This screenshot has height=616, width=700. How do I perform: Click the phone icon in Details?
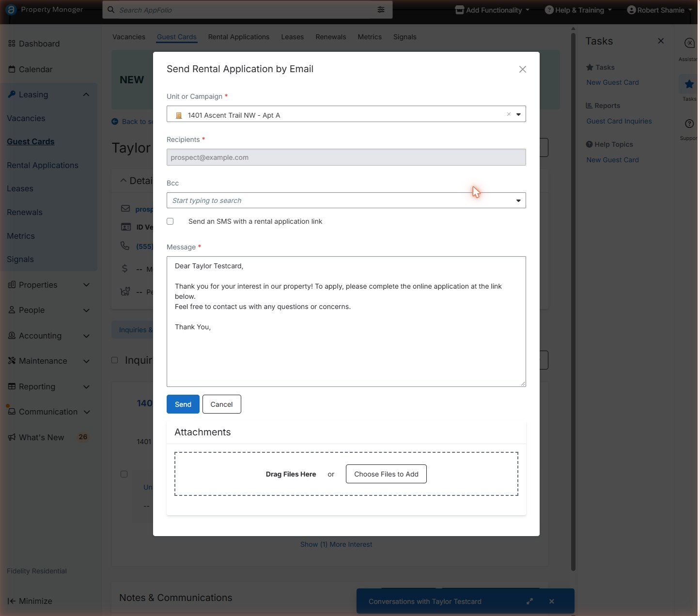(125, 246)
